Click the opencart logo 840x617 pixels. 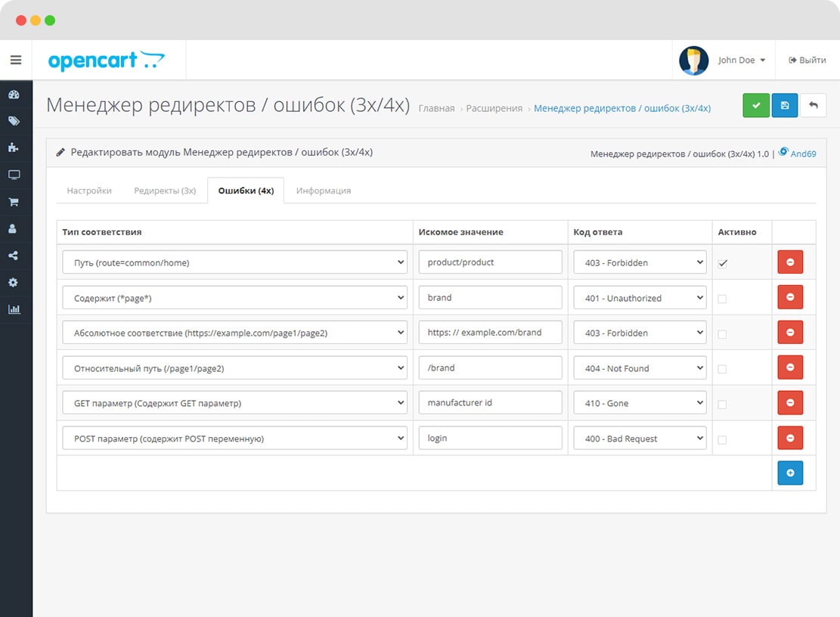(106, 60)
